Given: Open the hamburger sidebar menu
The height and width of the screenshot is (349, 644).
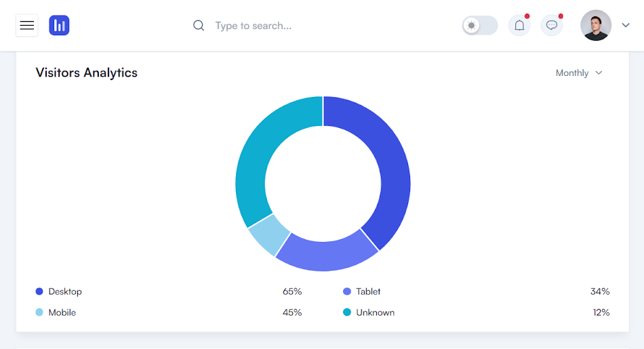Looking at the screenshot, I should 27,26.
